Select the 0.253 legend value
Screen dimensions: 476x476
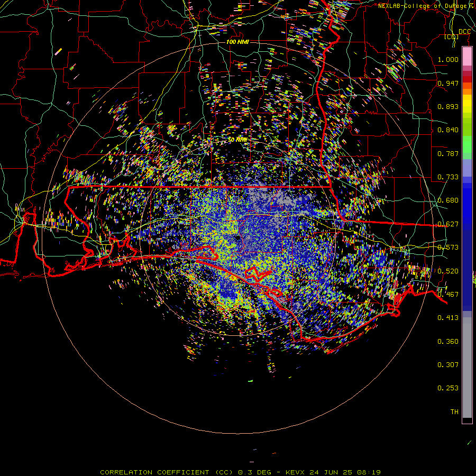(448, 388)
